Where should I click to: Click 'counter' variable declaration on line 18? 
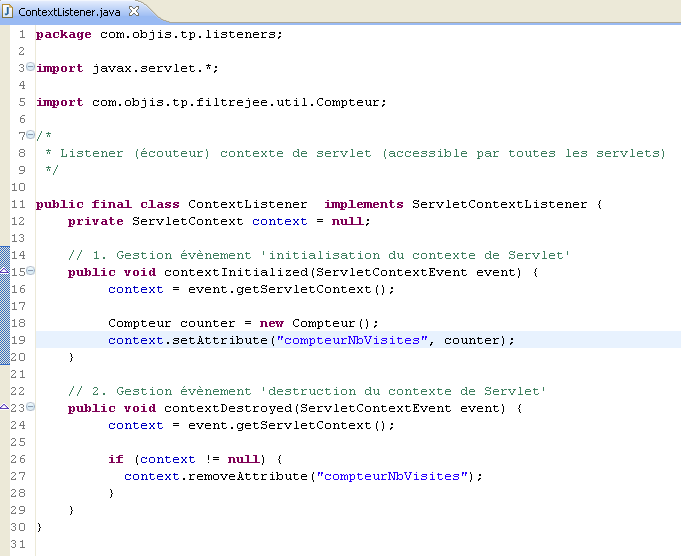pos(208,323)
